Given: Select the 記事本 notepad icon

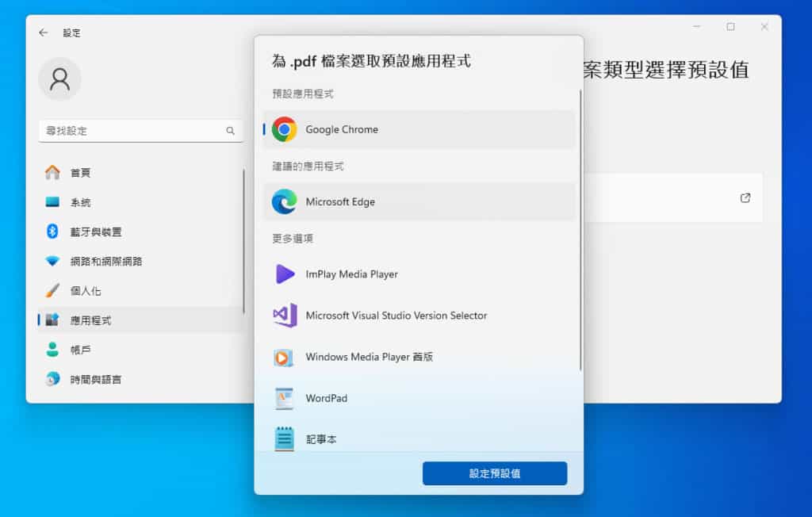Looking at the screenshot, I should coord(284,439).
